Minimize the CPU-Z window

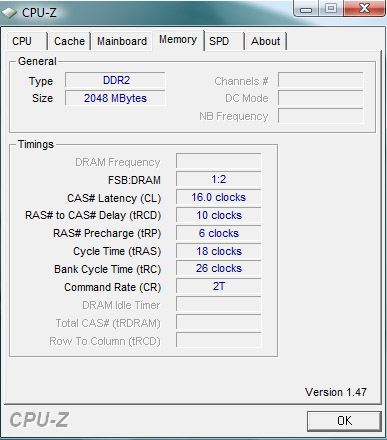pyautogui.click(x=306, y=9)
